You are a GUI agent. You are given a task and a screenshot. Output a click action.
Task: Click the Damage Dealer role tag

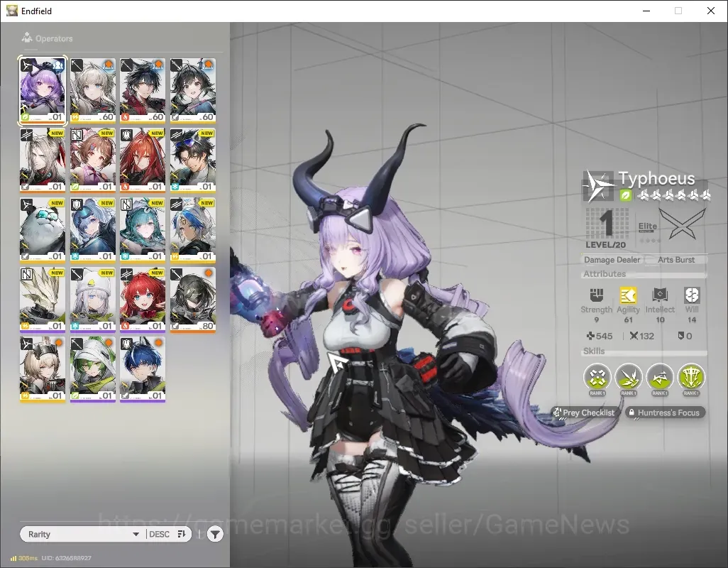[x=612, y=260]
